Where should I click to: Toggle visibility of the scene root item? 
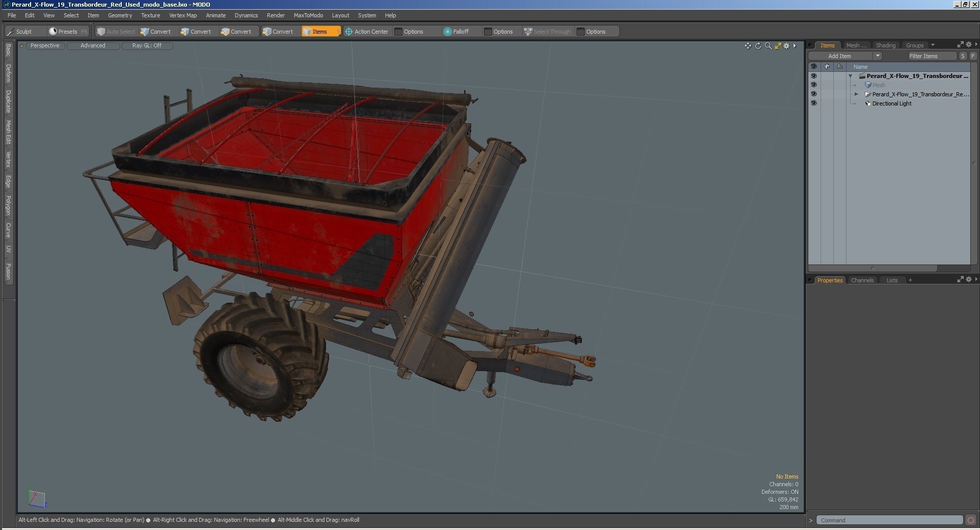click(x=813, y=76)
